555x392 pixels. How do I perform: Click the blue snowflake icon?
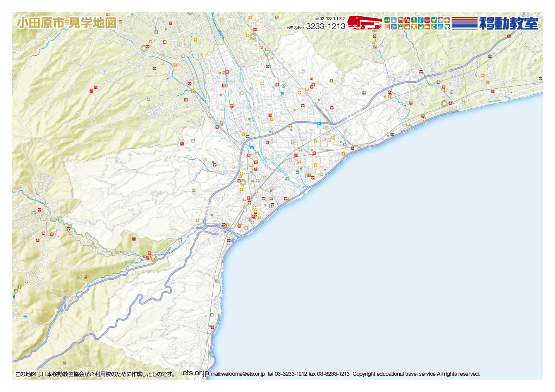pyautogui.click(x=441, y=20)
